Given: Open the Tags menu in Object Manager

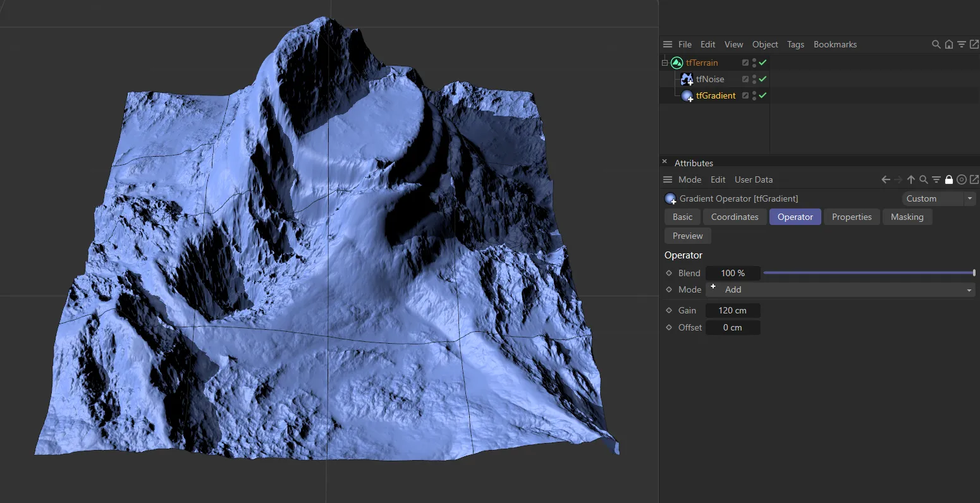Looking at the screenshot, I should pos(795,44).
